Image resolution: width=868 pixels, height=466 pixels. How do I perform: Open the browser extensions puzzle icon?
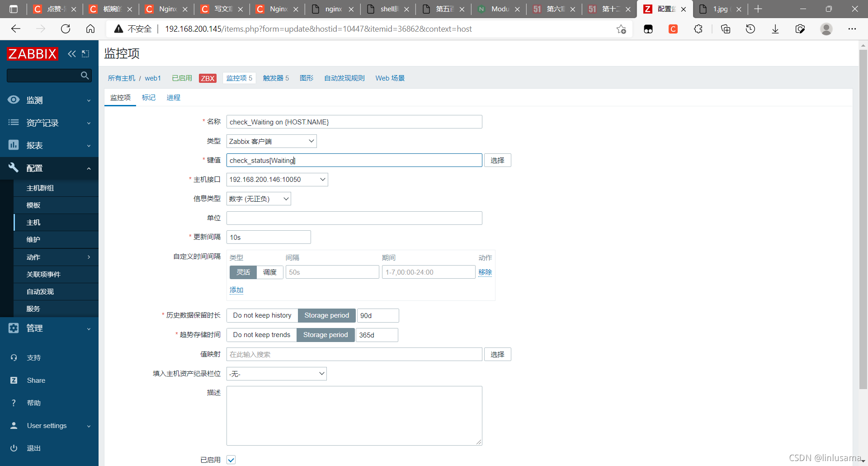[698, 29]
